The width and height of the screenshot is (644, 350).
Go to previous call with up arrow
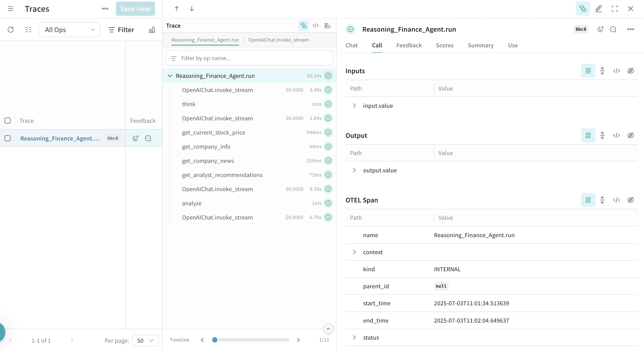click(177, 9)
